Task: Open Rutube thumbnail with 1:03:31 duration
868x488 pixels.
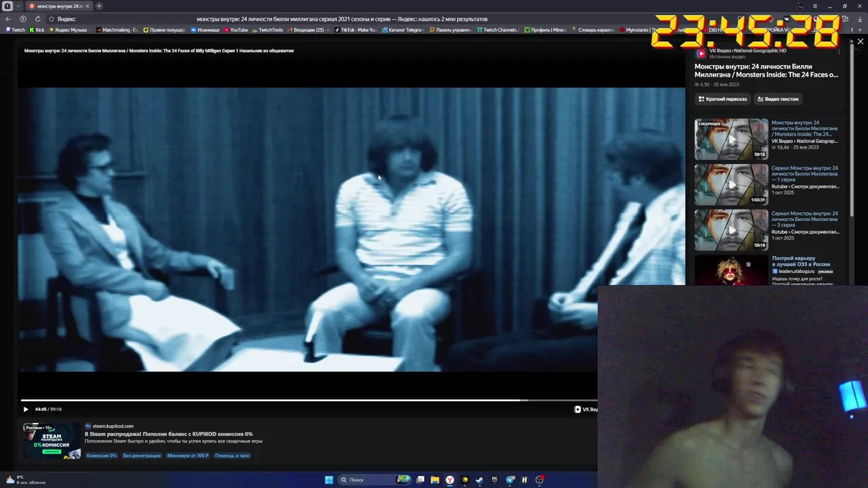Action: pos(731,184)
